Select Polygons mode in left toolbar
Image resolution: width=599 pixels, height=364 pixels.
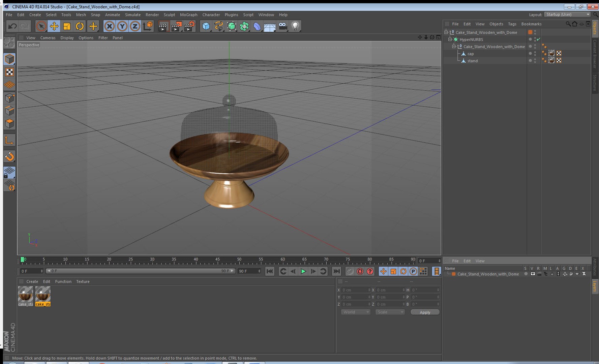click(x=9, y=124)
